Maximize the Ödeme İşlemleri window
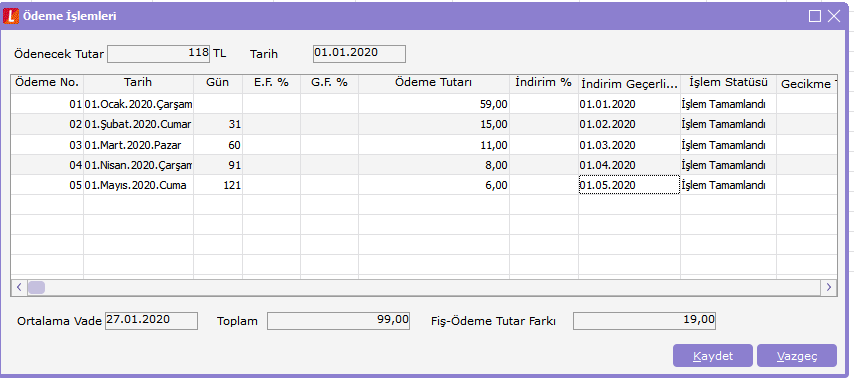Viewport: 854px width, 380px height. [x=815, y=16]
